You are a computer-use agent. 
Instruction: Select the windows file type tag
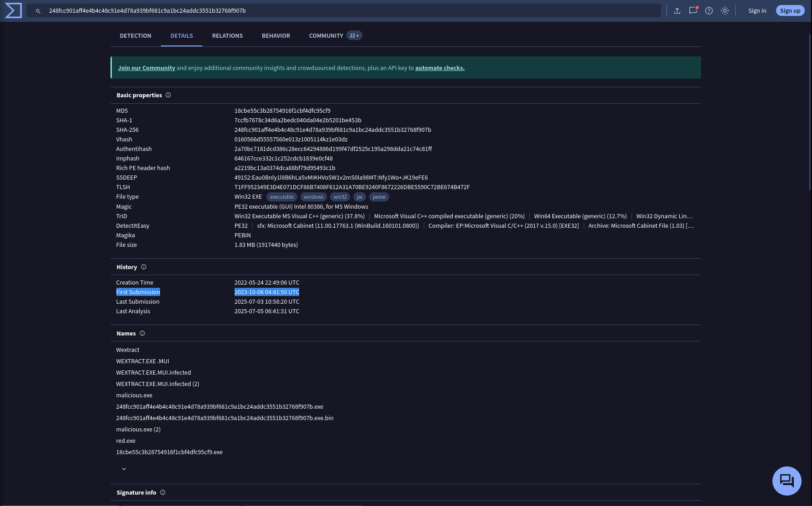(314, 197)
